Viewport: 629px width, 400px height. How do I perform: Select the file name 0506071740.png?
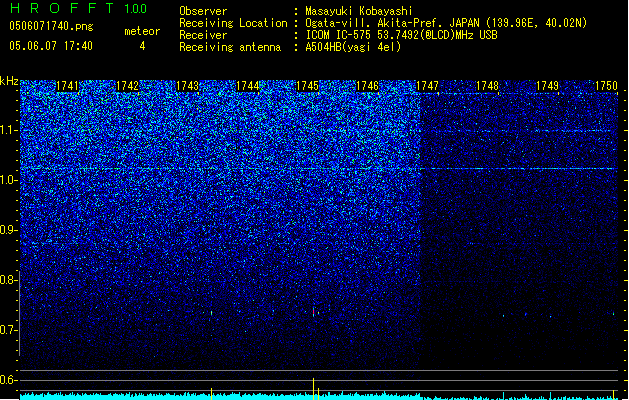click(51, 26)
